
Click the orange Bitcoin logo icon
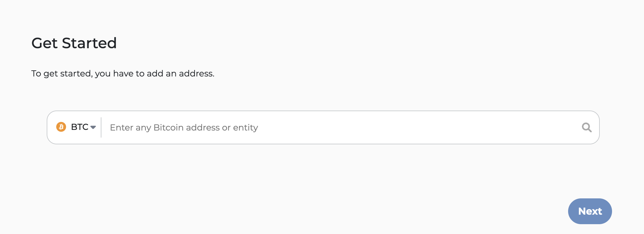[x=61, y=127]
